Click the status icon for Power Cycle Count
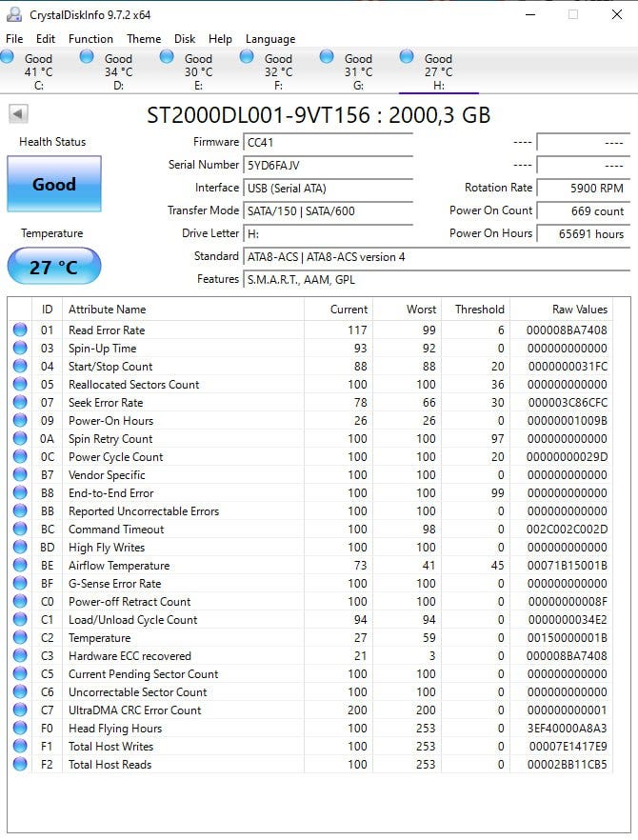Image resolution: width=638 pixels, height=840 pixels. (x=20, y=456)
